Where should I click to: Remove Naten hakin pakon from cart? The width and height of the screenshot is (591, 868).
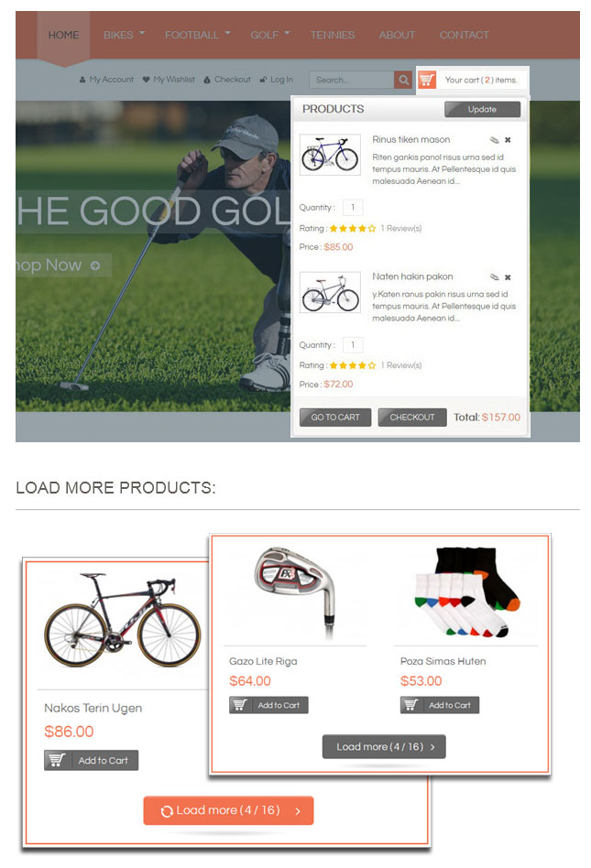click(508, 277)
